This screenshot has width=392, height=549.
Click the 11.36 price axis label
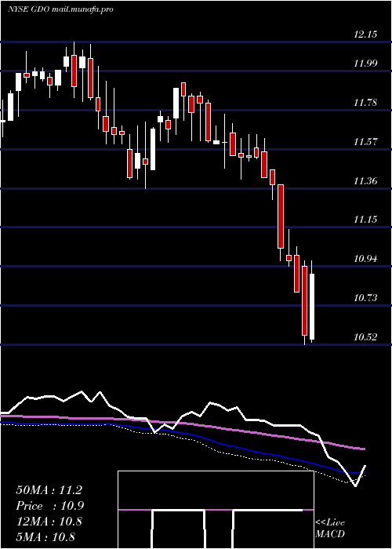[365, 181]
